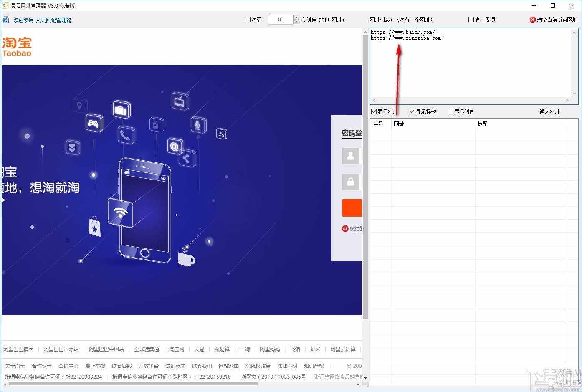Viewport: 582px width, 392px height.
Task: Click the Taobao logo
Action: [17, 46]
